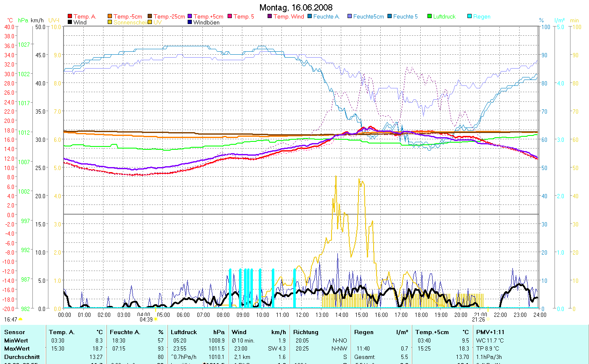This screenshot has height=364, width=589.
Task: Click the Temp. Wind legend label
Action: tap(288, 17)
